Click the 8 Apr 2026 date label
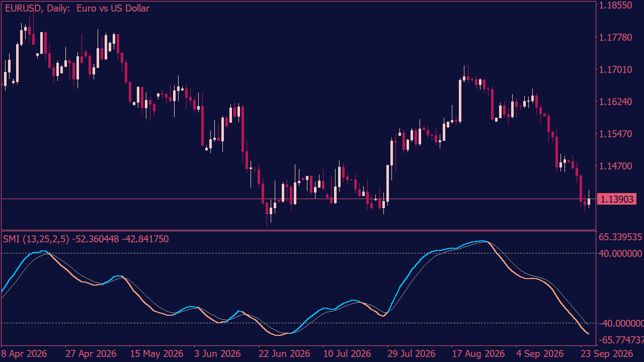644x362 pixels. 24,353
